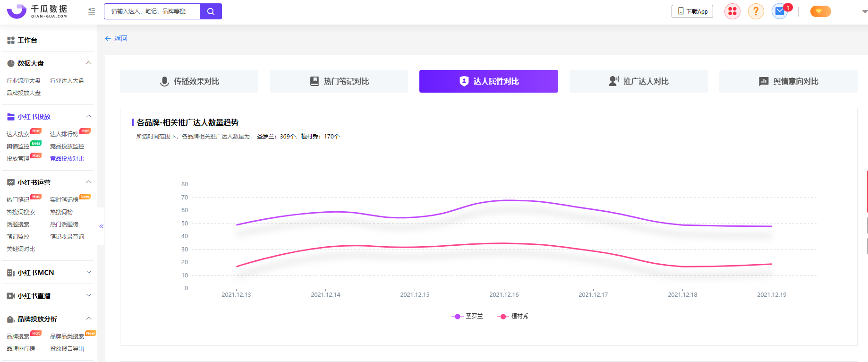Viewport: 868px width, 362px height.
Task: Open 热搜词榜 link
Action: (x=61, y=212)
